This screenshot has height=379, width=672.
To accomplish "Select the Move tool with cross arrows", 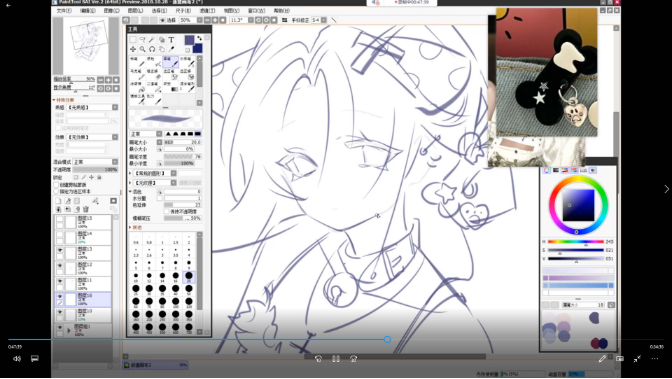I will click(133, 49).
